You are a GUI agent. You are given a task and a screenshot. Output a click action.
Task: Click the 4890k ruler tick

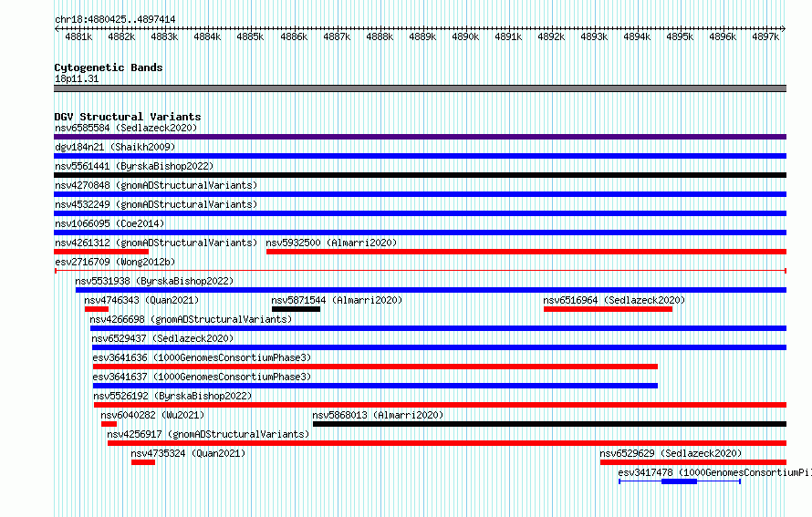465,36
